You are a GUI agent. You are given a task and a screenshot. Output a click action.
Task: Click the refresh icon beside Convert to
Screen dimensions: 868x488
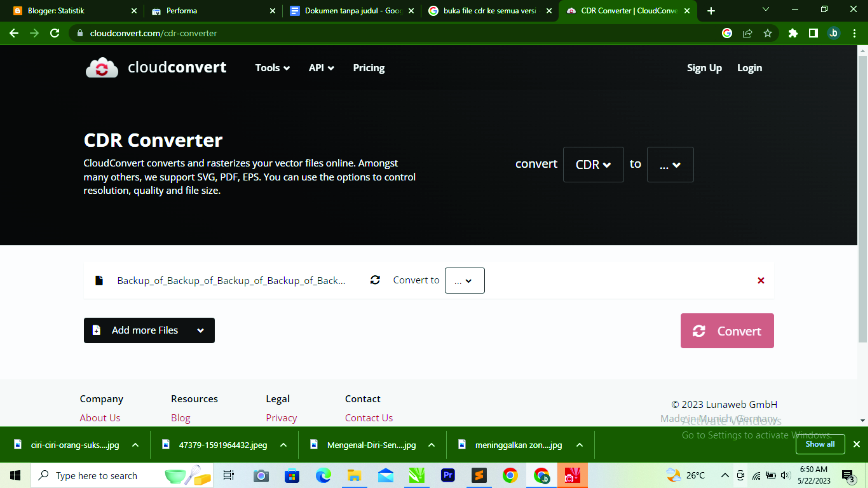coord(375,280)
